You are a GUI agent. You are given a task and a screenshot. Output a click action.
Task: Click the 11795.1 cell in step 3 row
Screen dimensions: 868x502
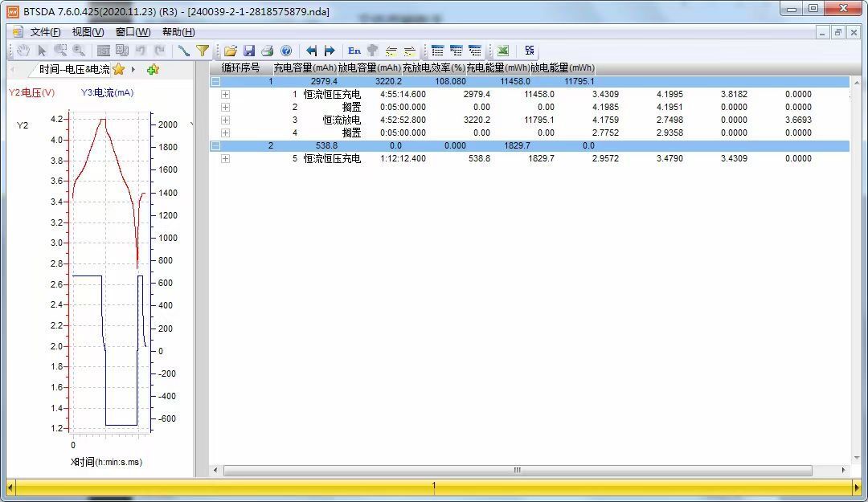point(539,120)
